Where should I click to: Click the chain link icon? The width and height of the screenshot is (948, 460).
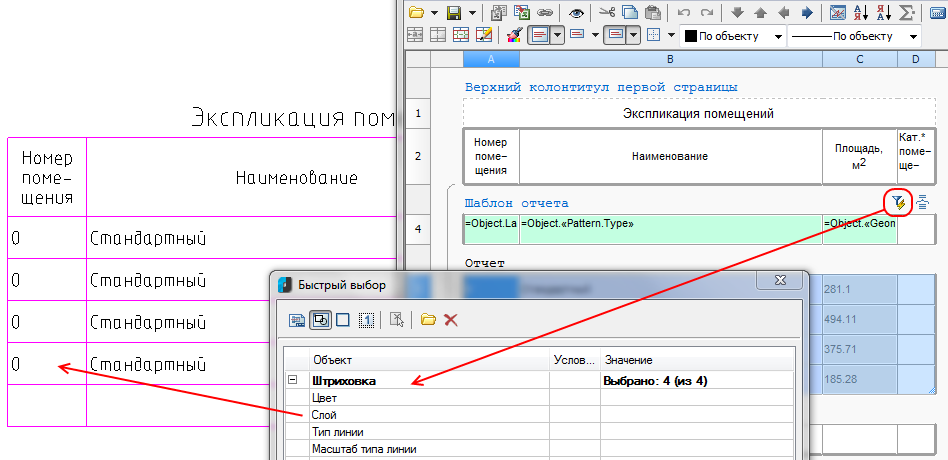[x=545, y=12]
